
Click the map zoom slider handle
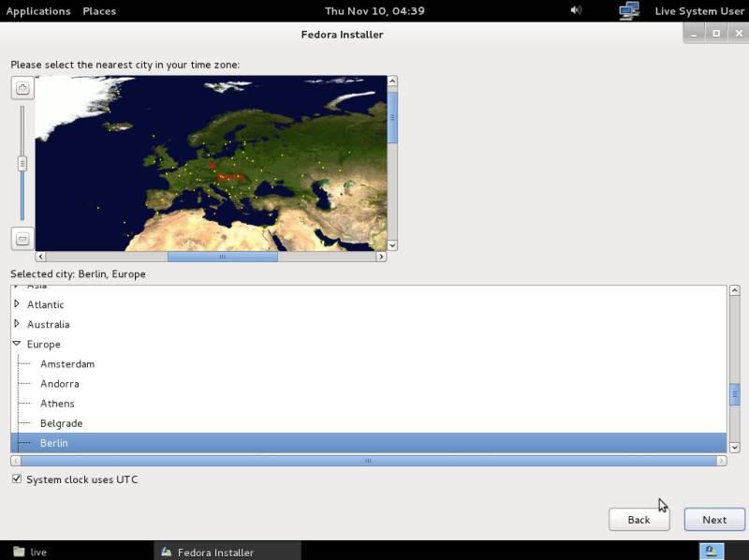[x=22, y=164]
